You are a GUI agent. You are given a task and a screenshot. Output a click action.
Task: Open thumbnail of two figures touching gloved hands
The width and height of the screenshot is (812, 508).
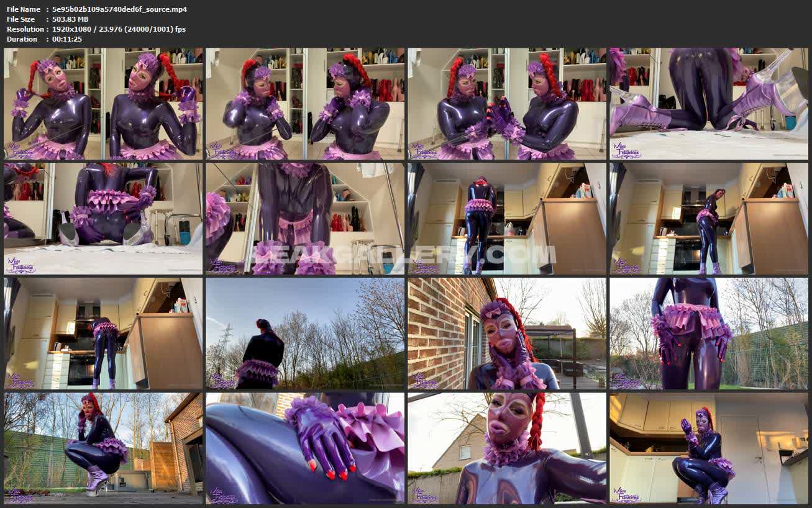tap(507, 104)
